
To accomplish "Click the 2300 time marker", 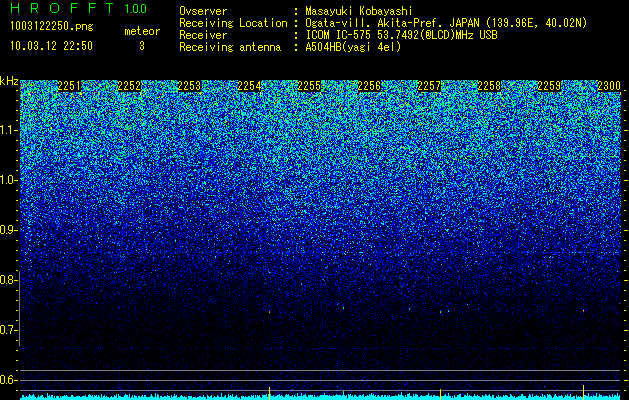I will (x=609, y=86).
